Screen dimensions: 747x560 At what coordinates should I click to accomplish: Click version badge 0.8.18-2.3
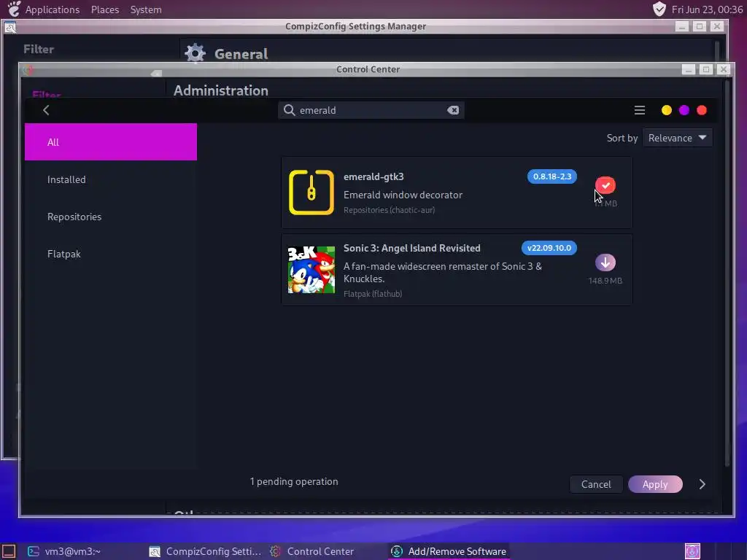[x=552, y=176]
